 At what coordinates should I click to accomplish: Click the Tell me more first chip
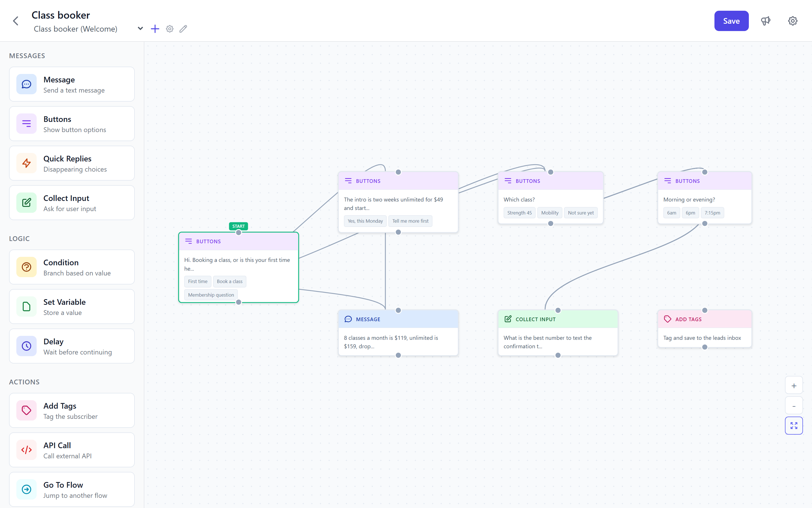(x=410, y=221)
